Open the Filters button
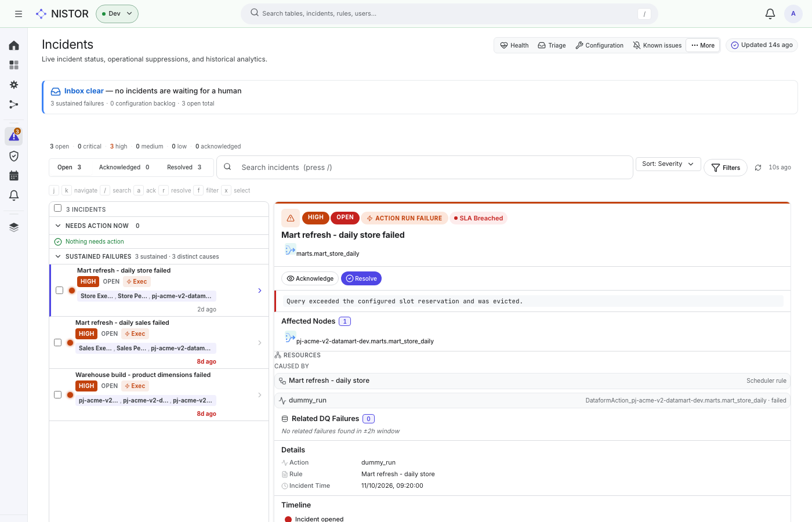This screenshot has width=812, height=522. tap(726, 168)
